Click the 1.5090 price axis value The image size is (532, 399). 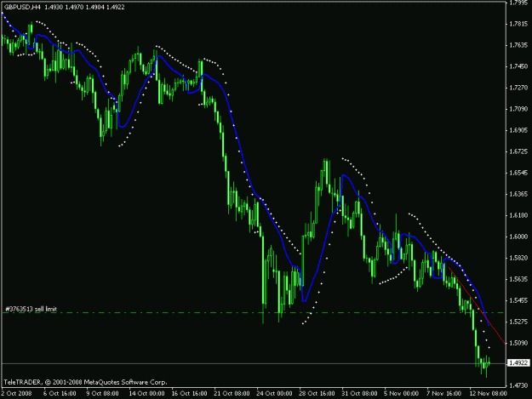518,343
